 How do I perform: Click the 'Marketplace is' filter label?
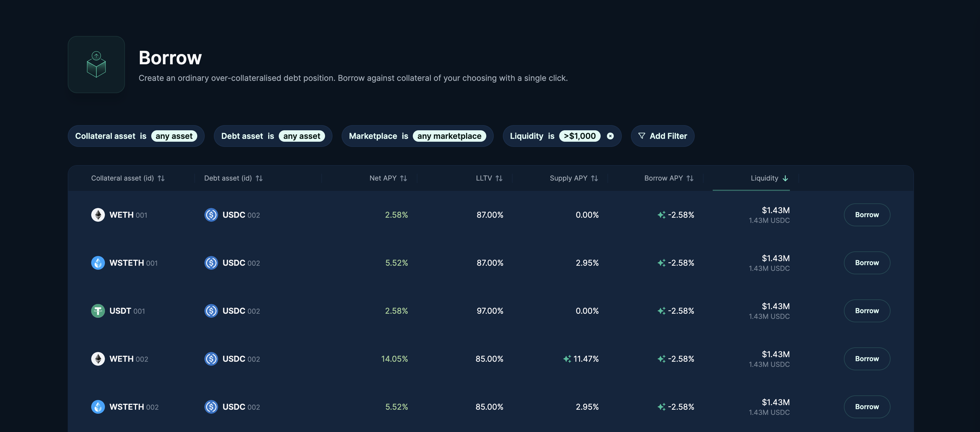379,136
